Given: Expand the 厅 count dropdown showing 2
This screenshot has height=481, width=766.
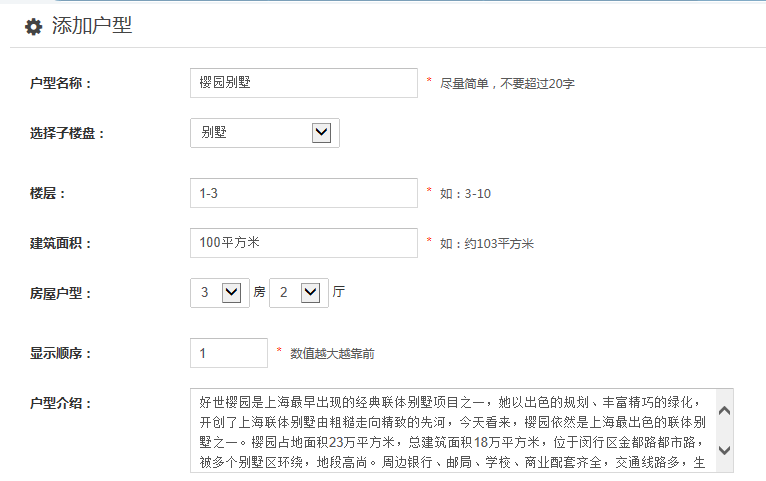Looking at the screenshot, I should [298, 293].
